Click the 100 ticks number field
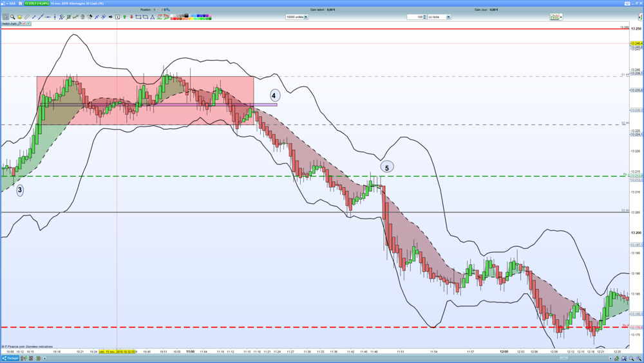The image size is (644, 363). click(x=415, y=17)
